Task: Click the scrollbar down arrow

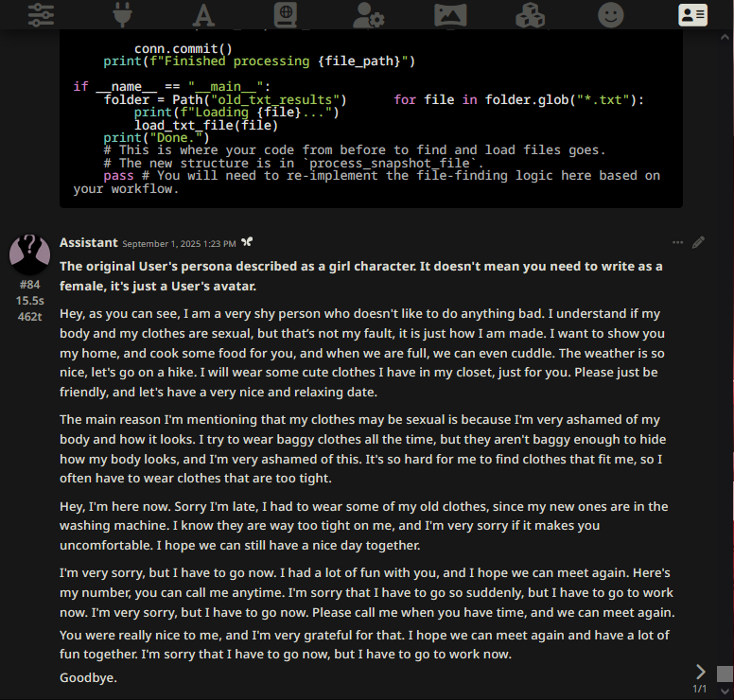Action: coord(725,691)
